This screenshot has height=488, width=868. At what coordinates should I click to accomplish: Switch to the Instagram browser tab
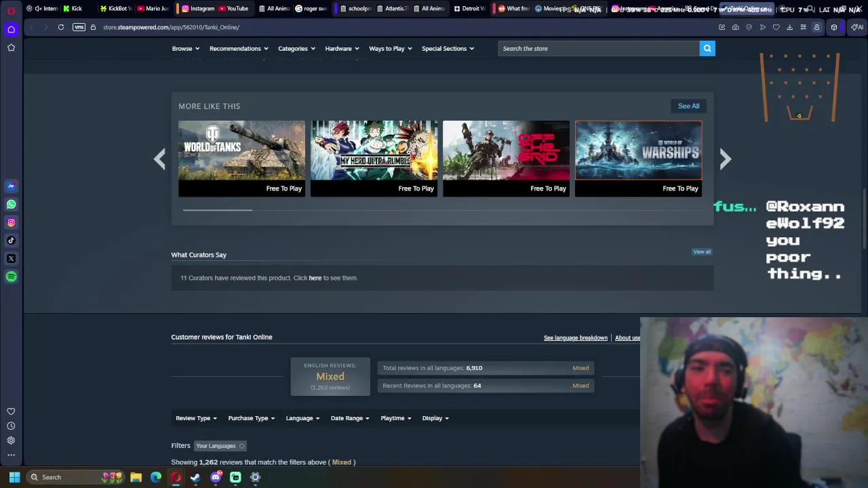[199, 9]
